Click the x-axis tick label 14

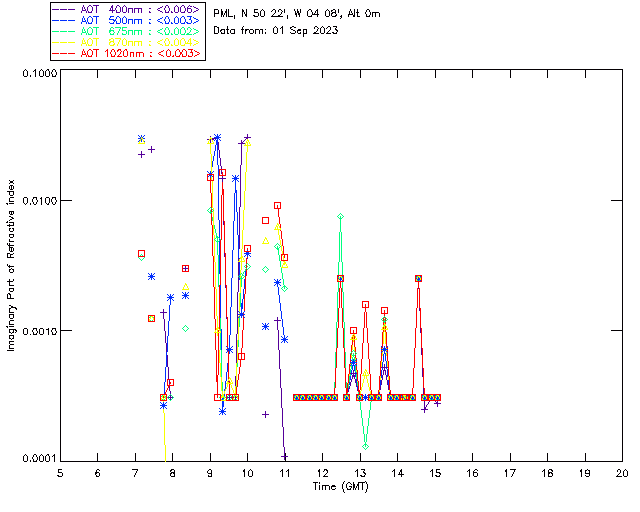pos(398,473)
